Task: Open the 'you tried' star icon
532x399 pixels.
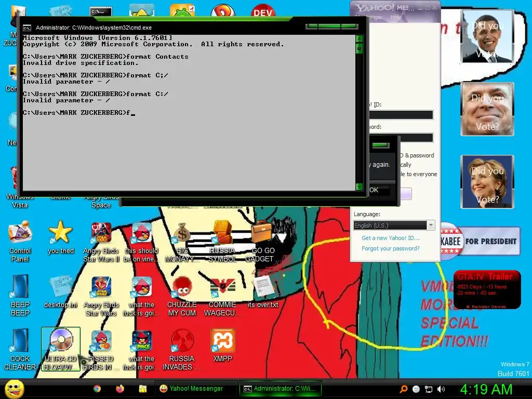Action: [60, 237]
